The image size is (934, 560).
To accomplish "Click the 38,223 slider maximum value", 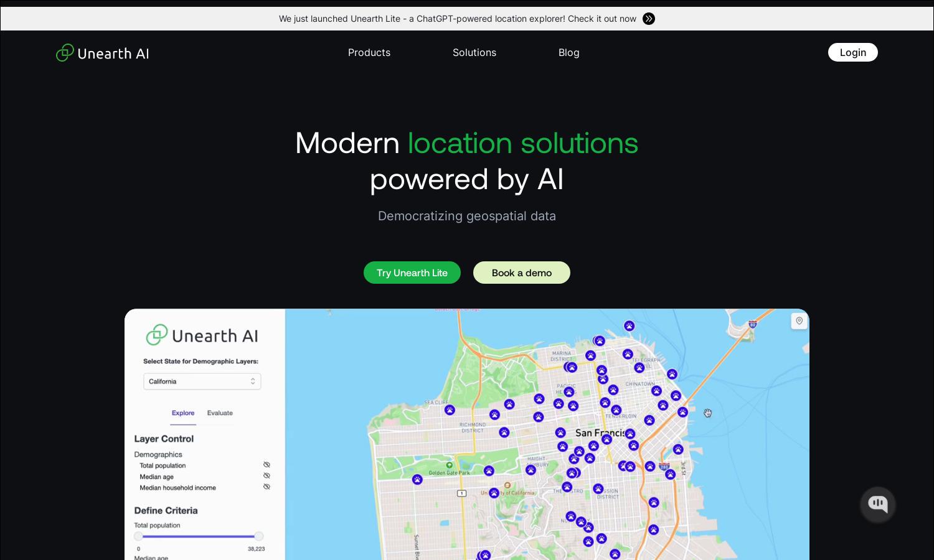I will [x=257, y=549].
